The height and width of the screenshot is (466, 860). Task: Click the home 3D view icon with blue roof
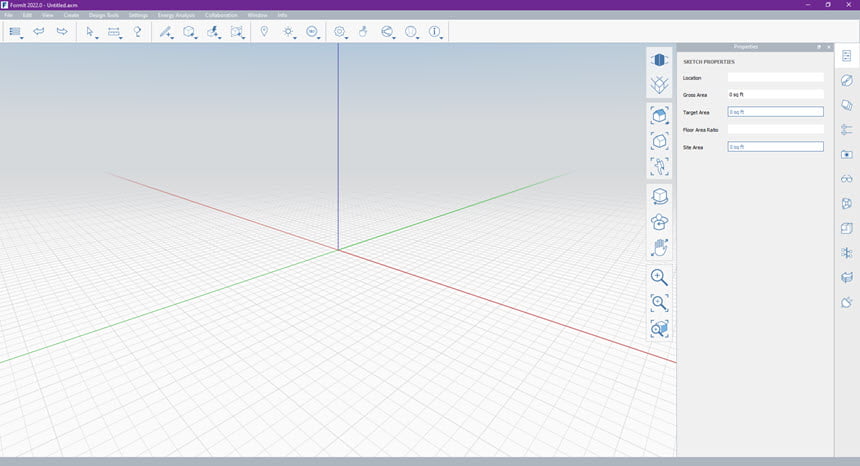(x=659, y=116)
